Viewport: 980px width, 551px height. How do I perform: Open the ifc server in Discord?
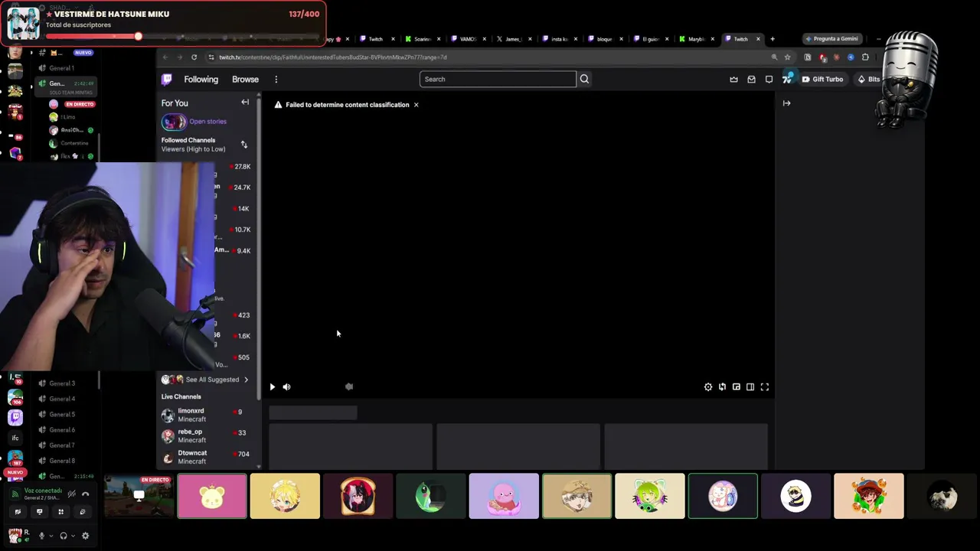click(15, 438)
